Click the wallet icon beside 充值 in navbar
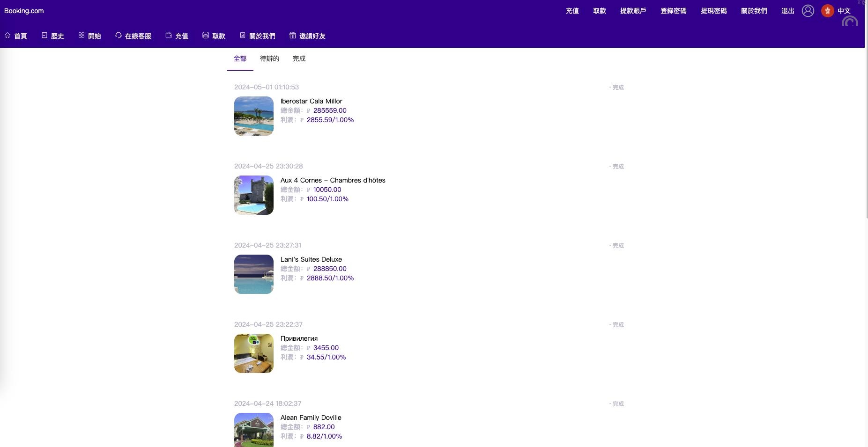Image resolution: width=868 pixels, height=447 pixels. coord(169,36)
